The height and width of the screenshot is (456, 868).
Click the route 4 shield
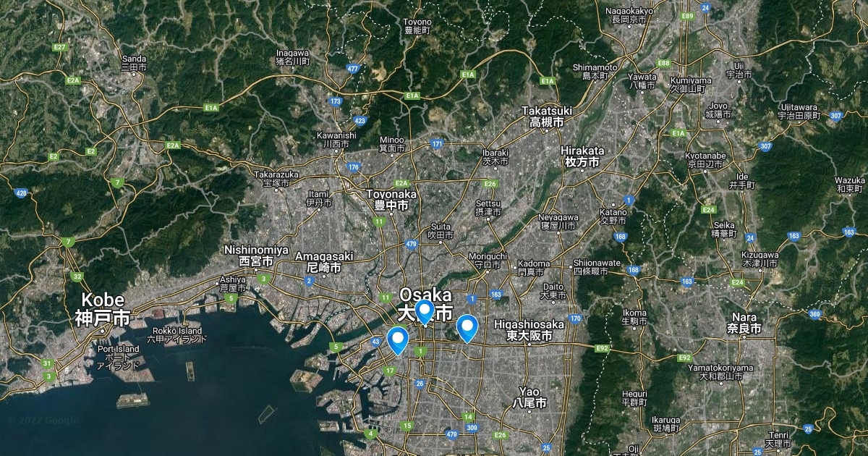click(x=370, y=434)
